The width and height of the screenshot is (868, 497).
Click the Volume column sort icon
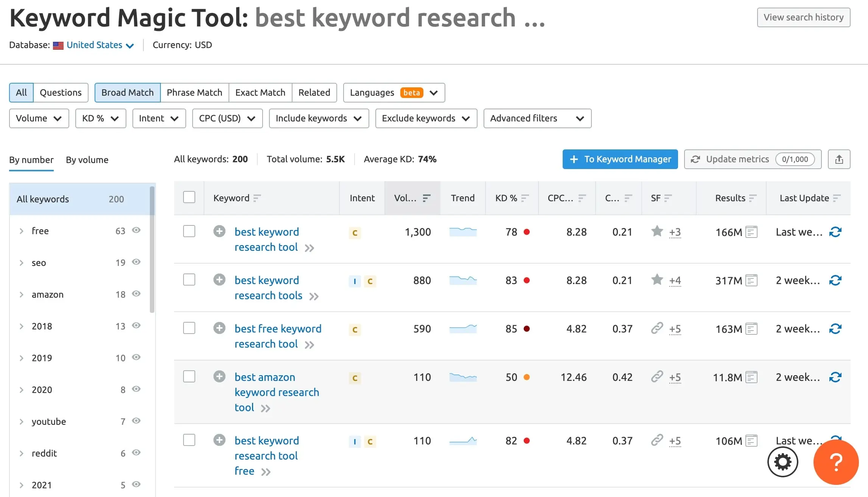click(x=426, y=198)
